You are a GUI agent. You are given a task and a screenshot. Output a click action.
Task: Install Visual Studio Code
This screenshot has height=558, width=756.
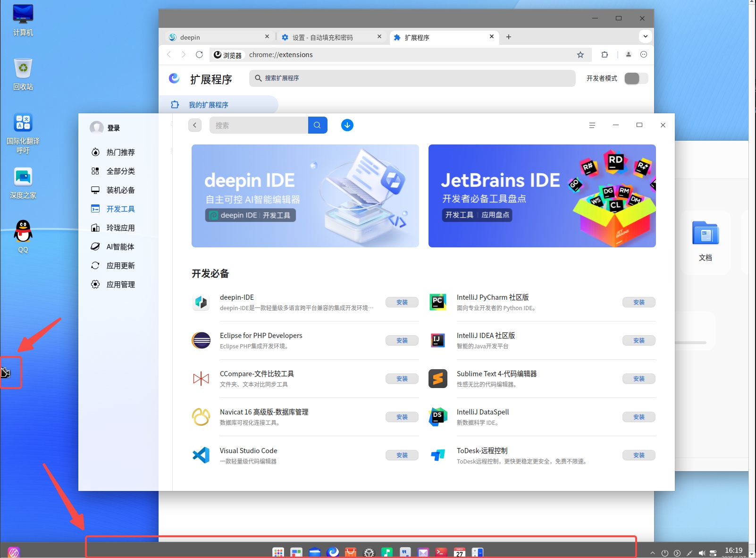(402, 455)
